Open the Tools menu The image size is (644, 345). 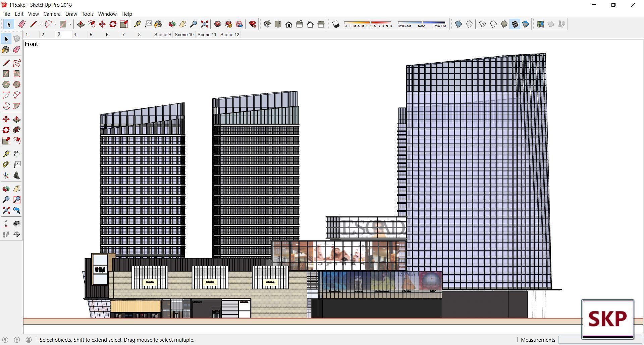(x=88, y=14)
